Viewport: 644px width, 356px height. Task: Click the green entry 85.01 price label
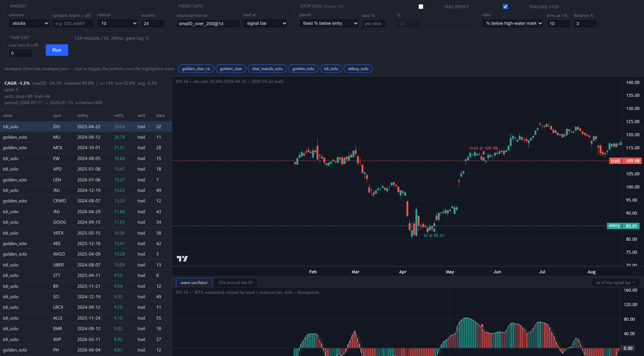point(624,226)
